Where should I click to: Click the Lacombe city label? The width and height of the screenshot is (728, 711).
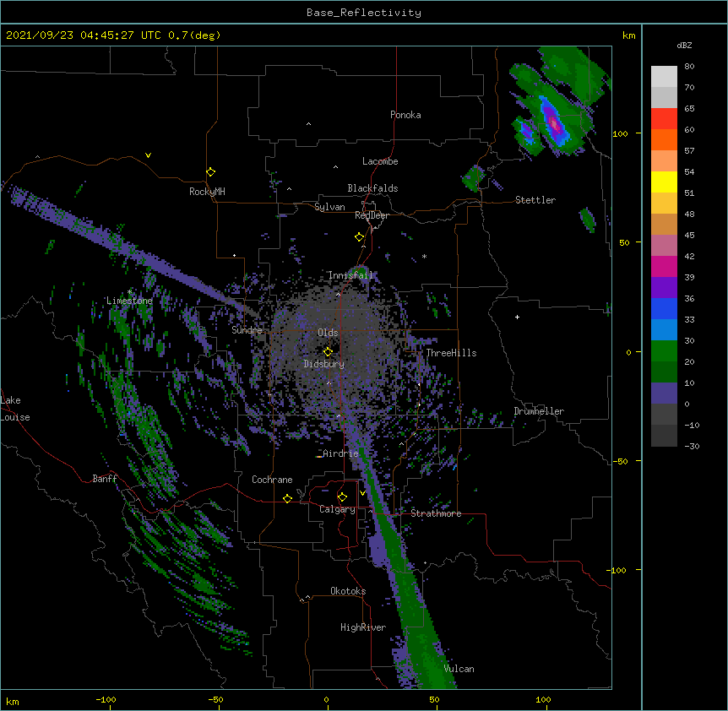tap(380, 161)
